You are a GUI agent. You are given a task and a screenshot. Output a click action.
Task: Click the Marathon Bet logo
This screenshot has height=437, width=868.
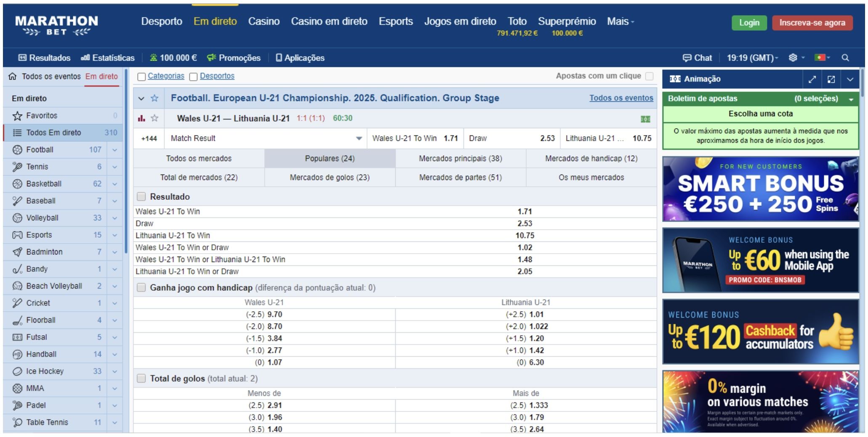click(56, 26)
